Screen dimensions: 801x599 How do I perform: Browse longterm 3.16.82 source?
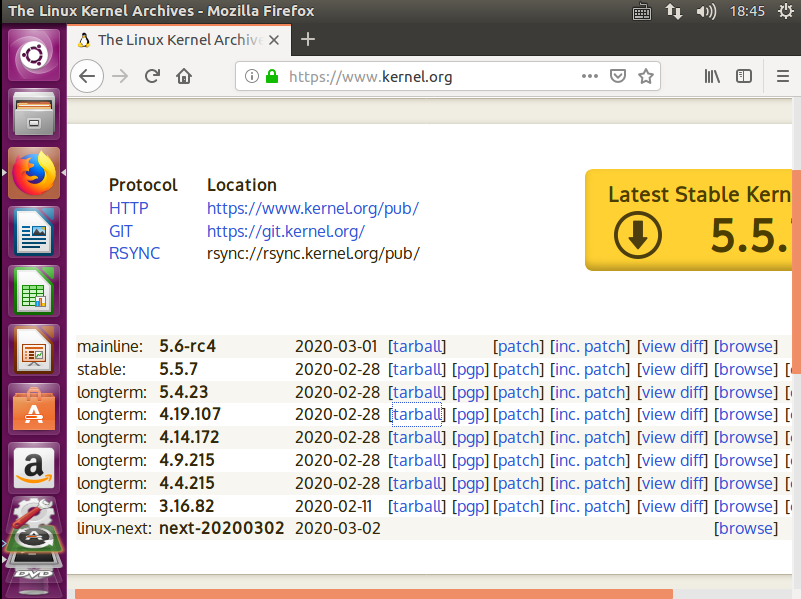pyautogui.click(x=746, y=506)
